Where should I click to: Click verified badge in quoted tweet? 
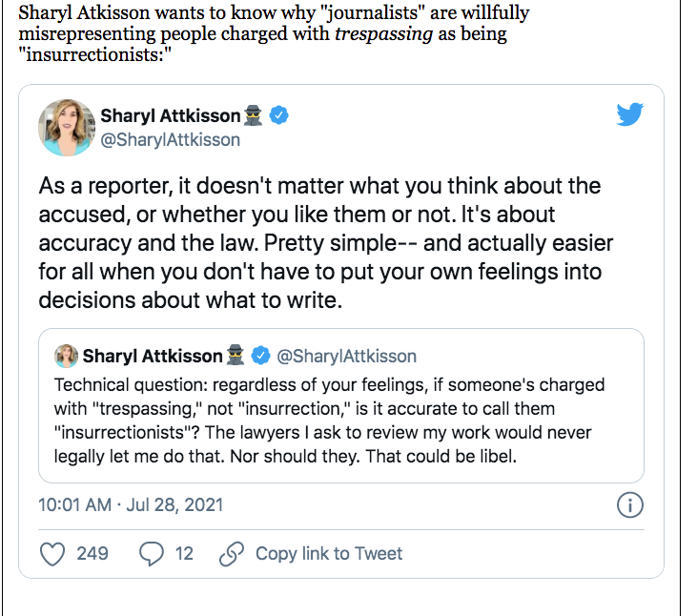click(x=260, y=357)
